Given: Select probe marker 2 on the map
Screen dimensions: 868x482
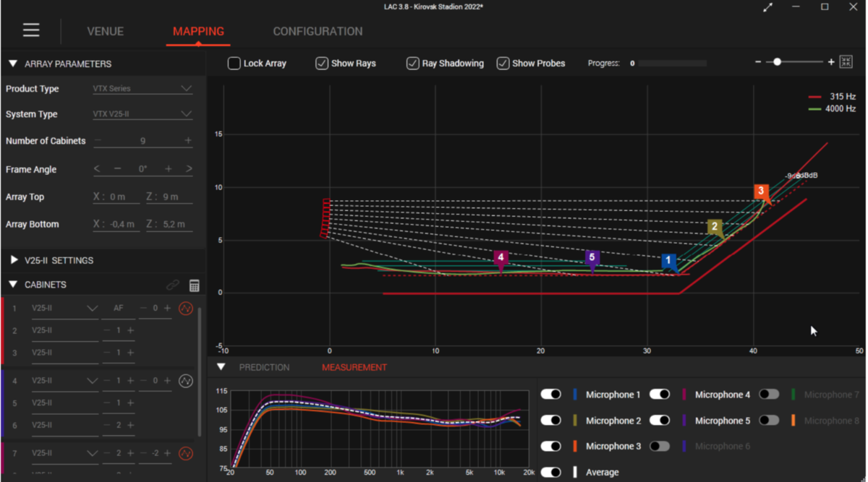Looking at the screenshot, I should (715, 228).
